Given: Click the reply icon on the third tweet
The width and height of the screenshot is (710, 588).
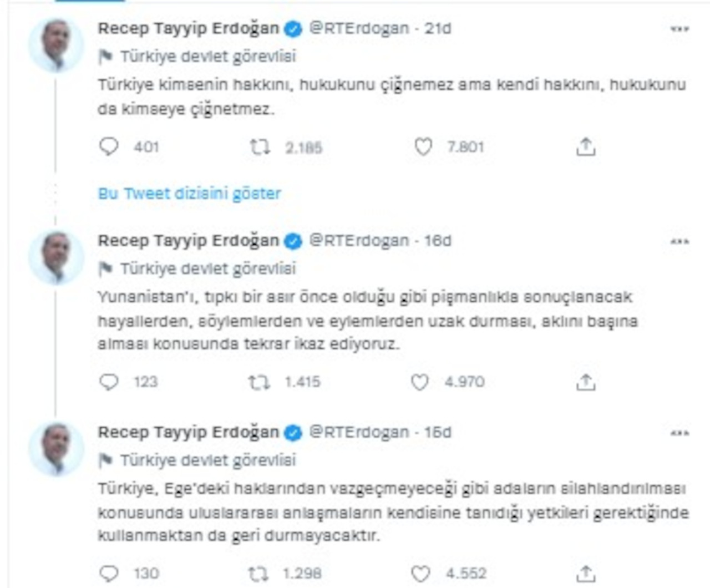Looking at the screenshot, I should [110, 572].
